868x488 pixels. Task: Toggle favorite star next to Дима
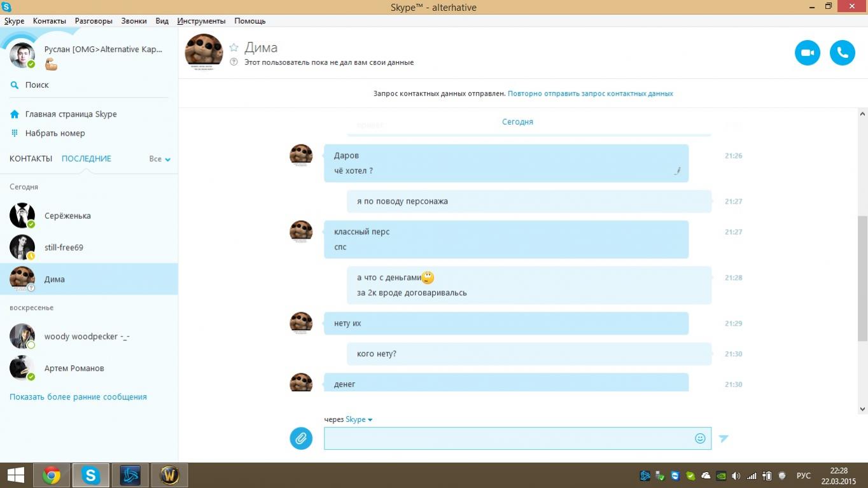234,48
